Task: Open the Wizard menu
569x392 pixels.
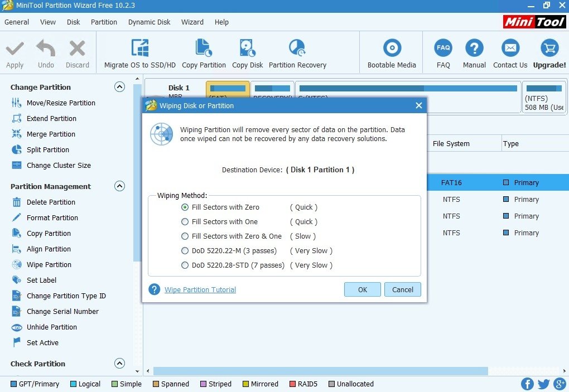Action: click(x=192, y=22)
